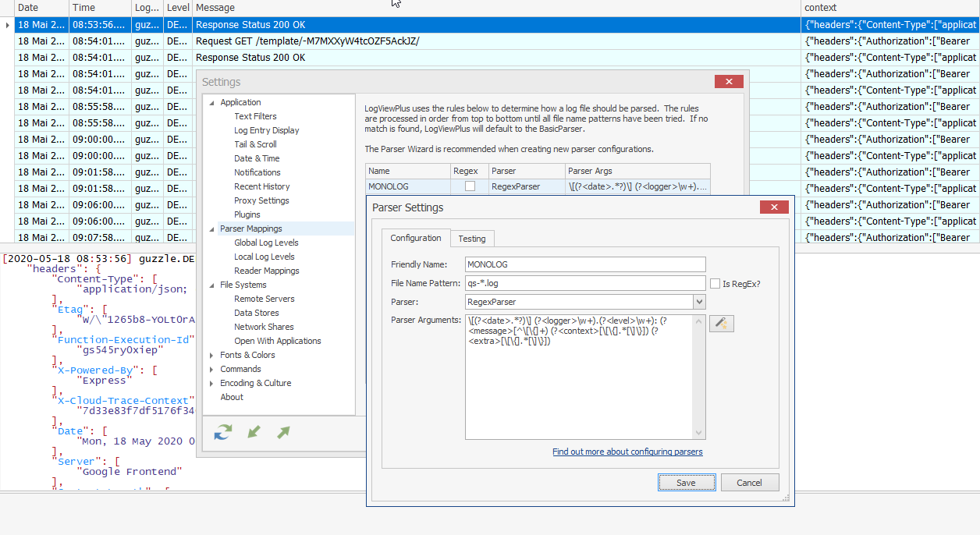Open Open With Applications item
This screenshot has width=980, height=535.
tap(278, 341)
